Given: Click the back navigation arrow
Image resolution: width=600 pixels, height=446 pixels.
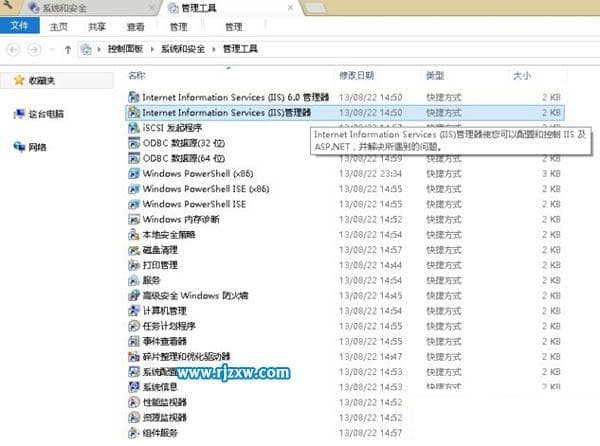Looking at the screenshot, I should [14, 49].
